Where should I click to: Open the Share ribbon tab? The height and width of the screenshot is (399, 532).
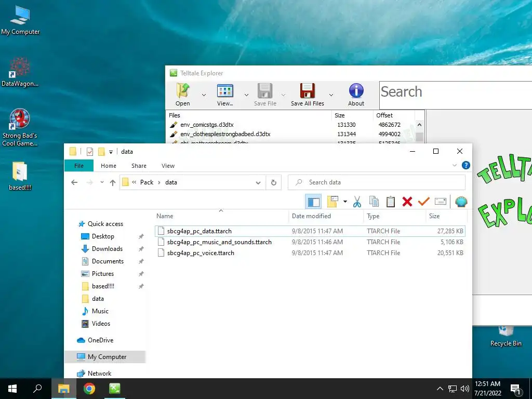tap(139, 166)
